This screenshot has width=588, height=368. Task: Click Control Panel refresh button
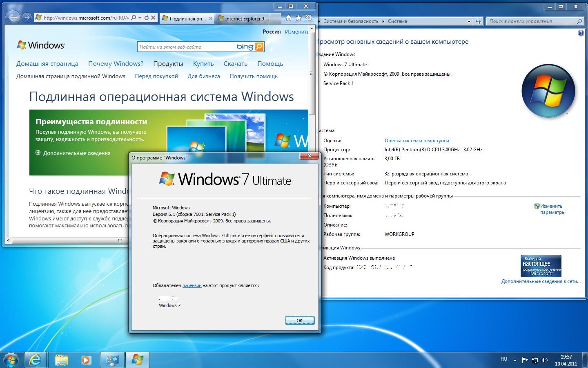(x=478, y=21)
